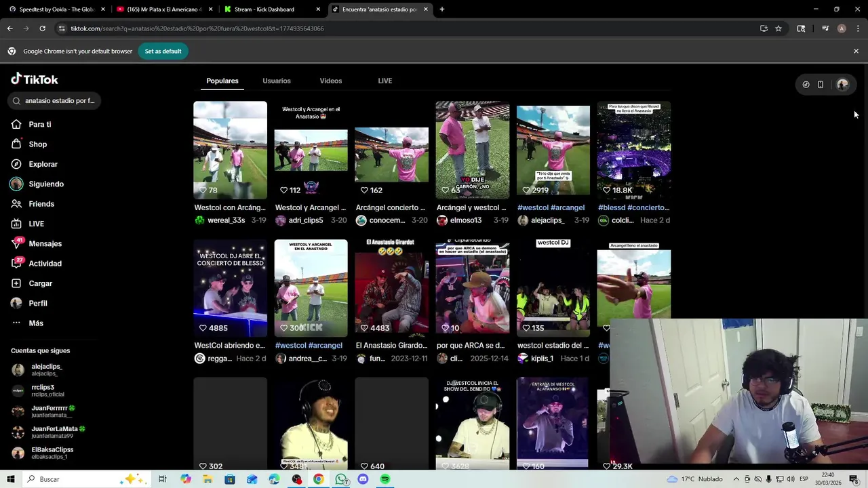Screen dimensions: 868x488
Task: Expand hidden system tray icons
Action: 736,479
